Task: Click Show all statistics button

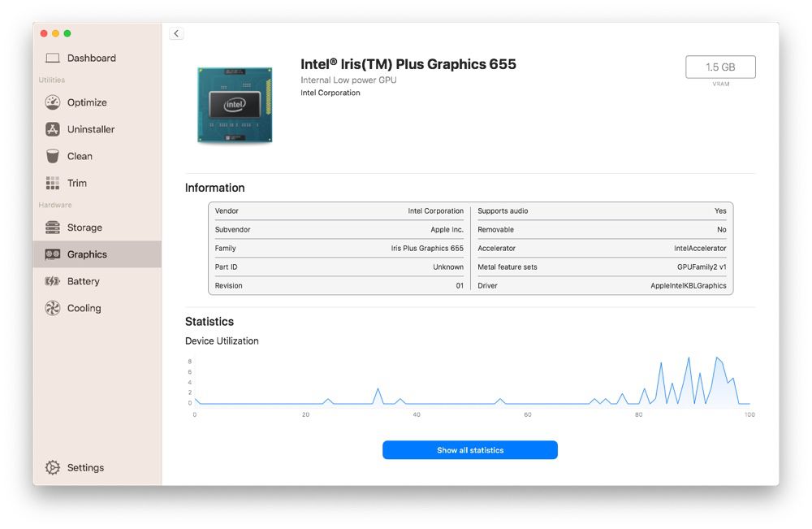Action: [469, 449]
